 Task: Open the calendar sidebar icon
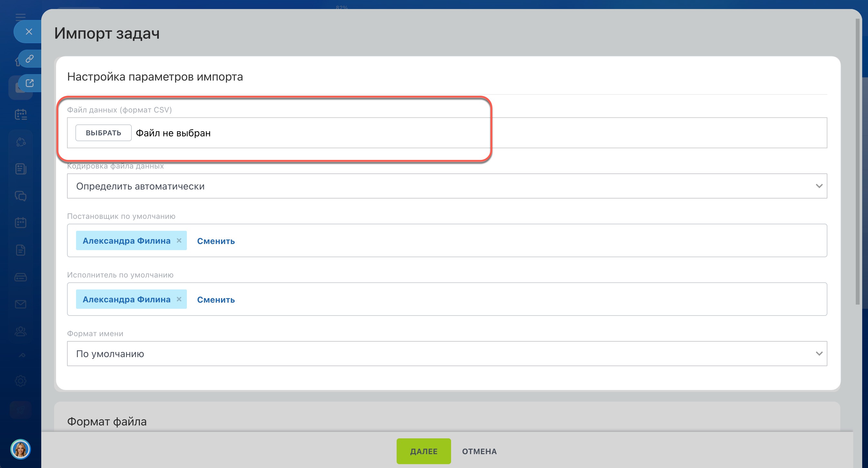[21, 222]
